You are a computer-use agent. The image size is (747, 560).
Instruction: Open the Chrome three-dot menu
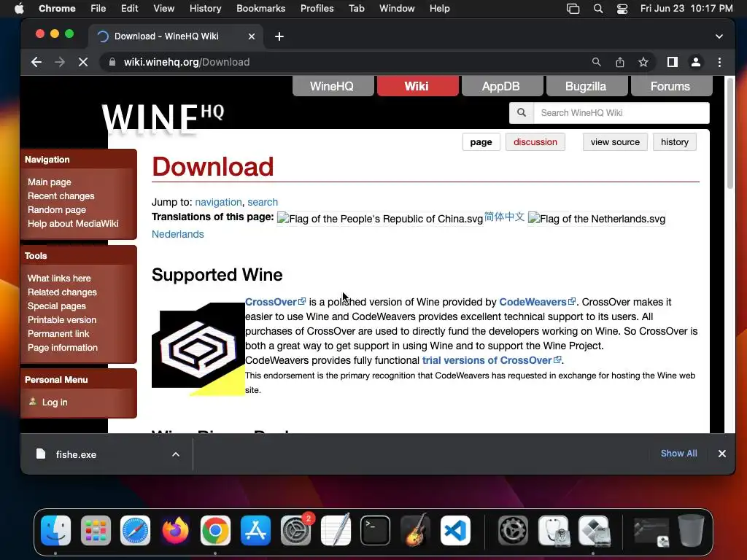(719, 62)
